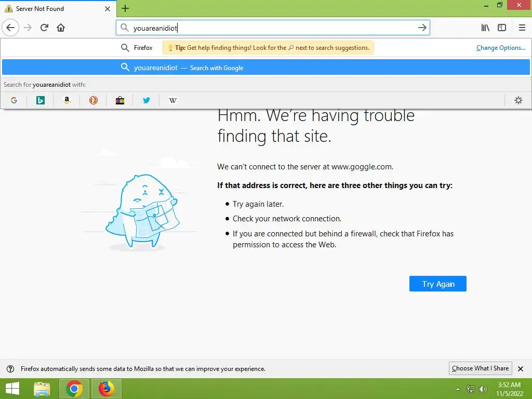Image resolution: width=532 pixels, height=399 pixels.
Task: Show hidden system tray icons
Action: 458,389
